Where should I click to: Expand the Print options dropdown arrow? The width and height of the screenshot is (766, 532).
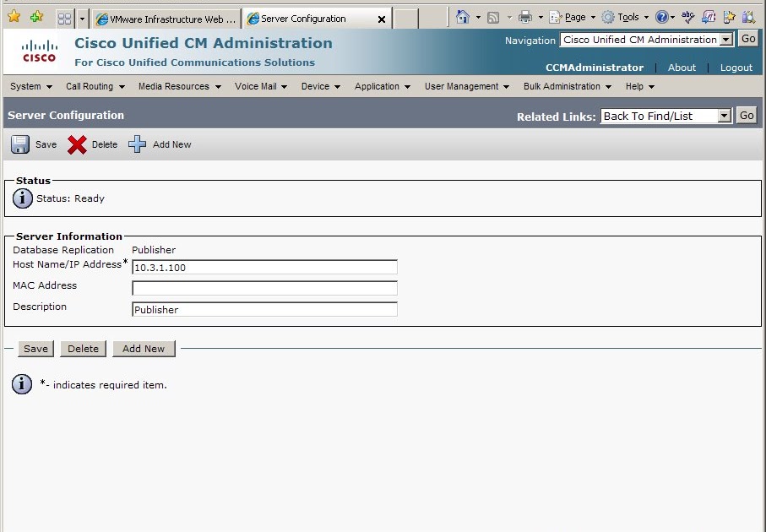click(541, 18)
